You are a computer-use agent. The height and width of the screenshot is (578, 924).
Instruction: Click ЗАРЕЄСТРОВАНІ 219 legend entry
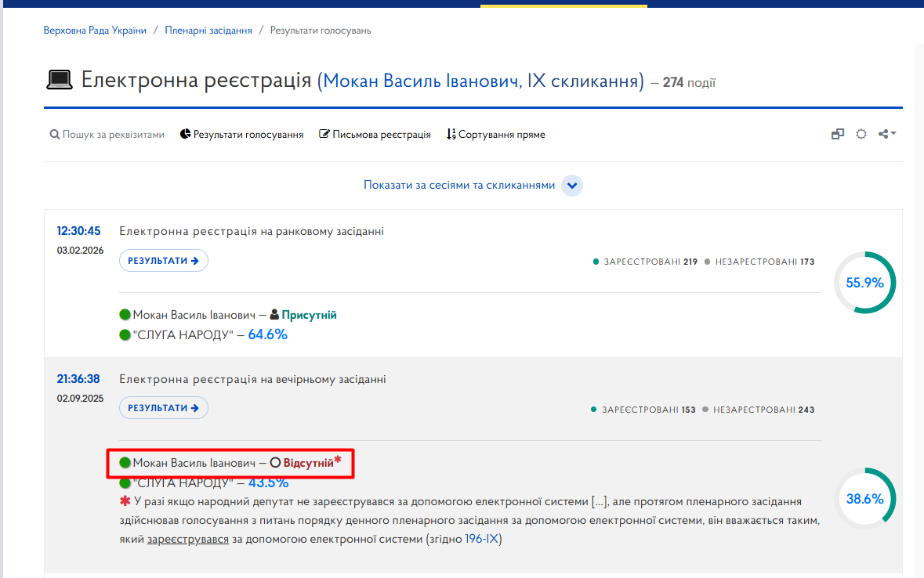(x=645, y=262)
